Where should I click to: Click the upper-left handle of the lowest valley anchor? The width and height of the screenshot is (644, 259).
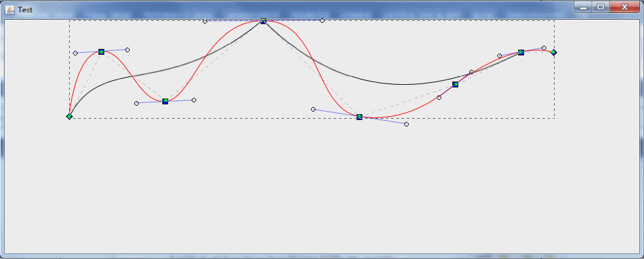click(x=313, y=109)
